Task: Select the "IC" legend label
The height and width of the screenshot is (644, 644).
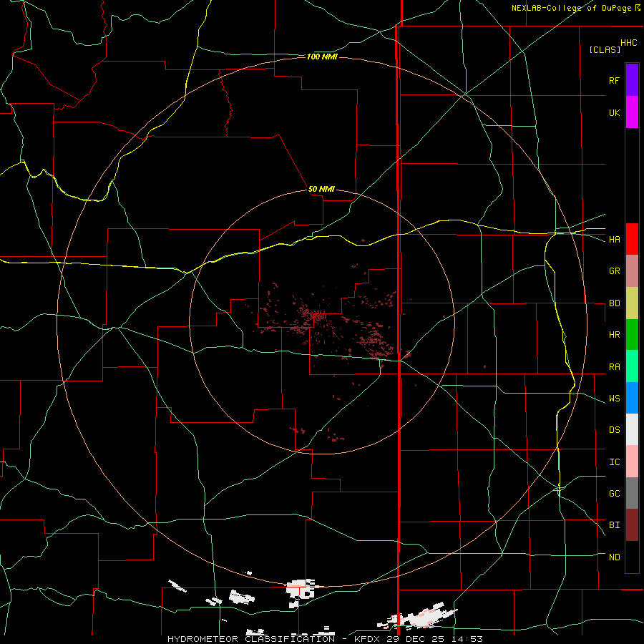Action: pyautogui.click(x=614, y=462)
